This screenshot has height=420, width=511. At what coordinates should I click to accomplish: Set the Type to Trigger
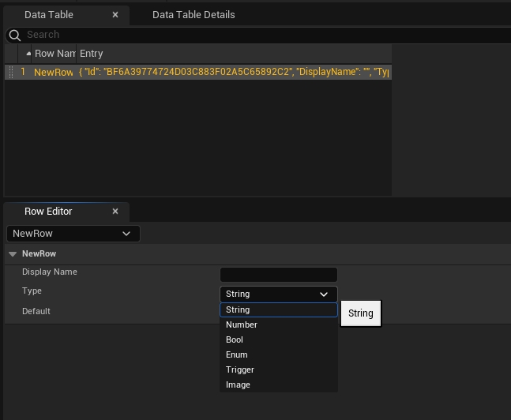(x=240, y=369)
